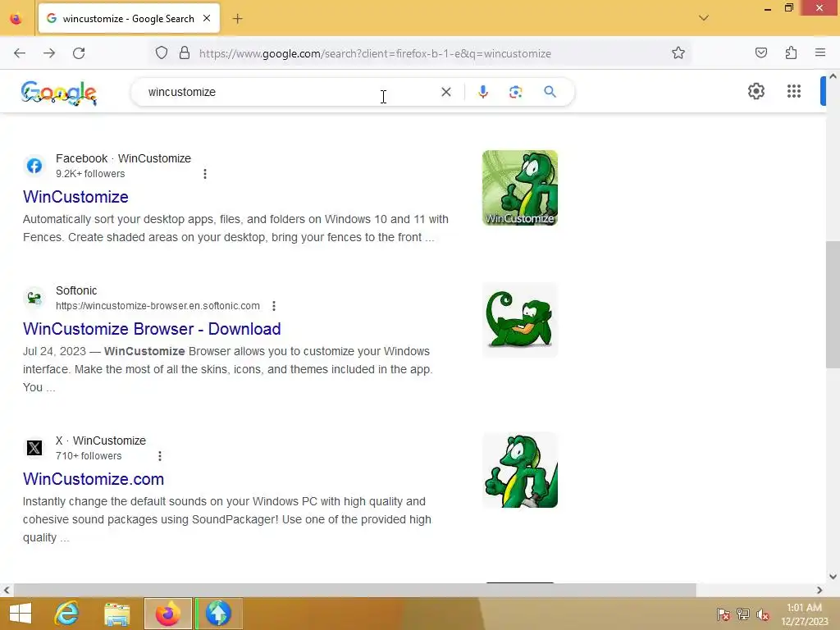The height and width of the screenshot is (630, 840).
Task: Click in the Google search input field
Action: click(x=290, y=92)
